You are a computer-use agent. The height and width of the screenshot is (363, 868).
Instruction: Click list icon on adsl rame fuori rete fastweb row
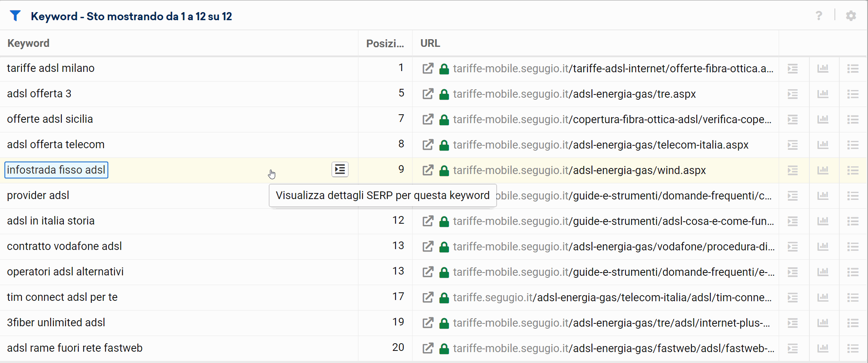(x=853, y=348)
